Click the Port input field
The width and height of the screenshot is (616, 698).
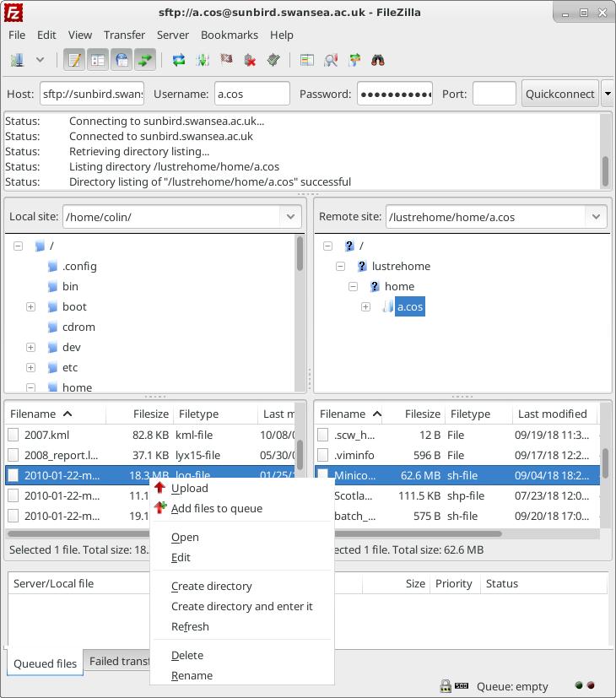point(494,94)
